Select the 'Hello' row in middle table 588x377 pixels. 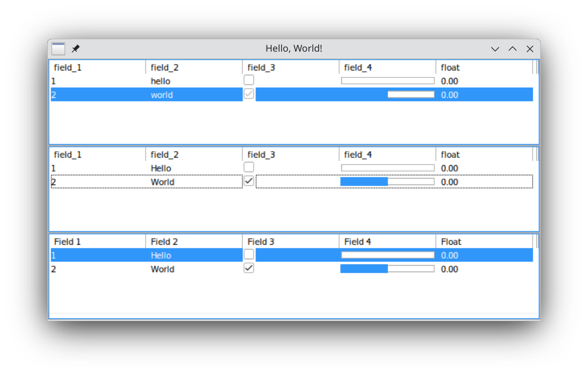pyautogui.click(x=161, y=168)
